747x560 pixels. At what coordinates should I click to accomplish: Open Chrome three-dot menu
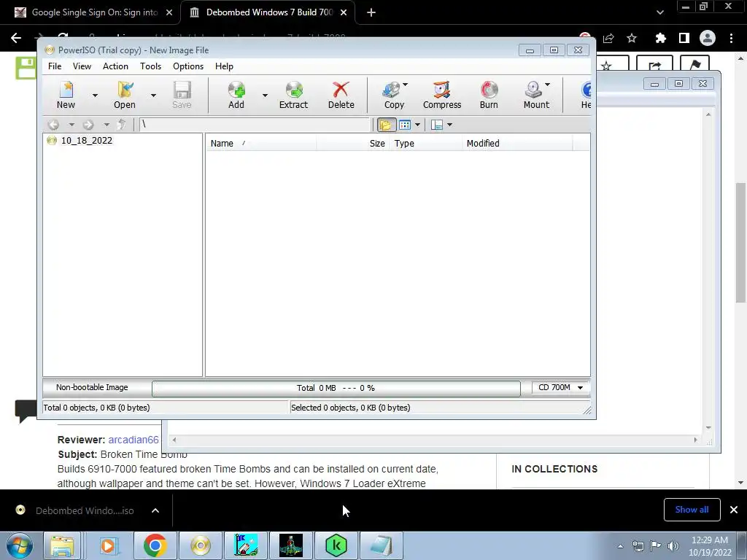pos(731,38)
